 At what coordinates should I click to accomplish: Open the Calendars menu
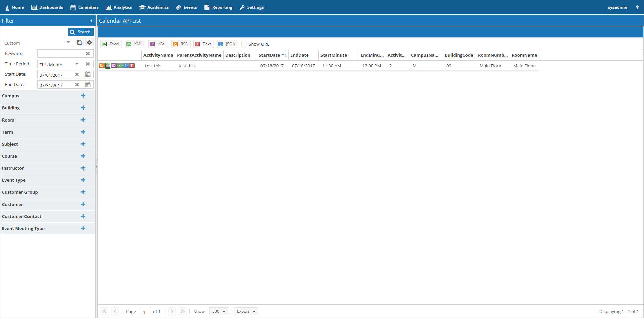(x=84, y=7)
